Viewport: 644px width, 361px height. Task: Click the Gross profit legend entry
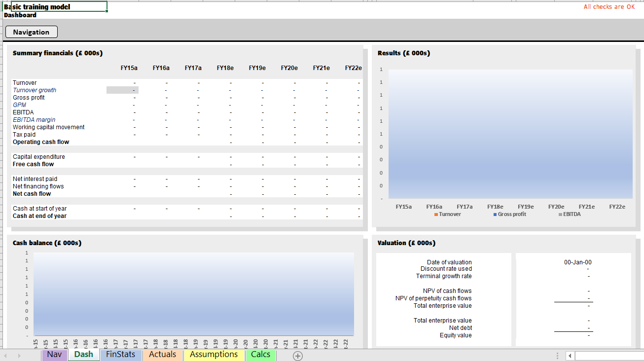point(511,214)
